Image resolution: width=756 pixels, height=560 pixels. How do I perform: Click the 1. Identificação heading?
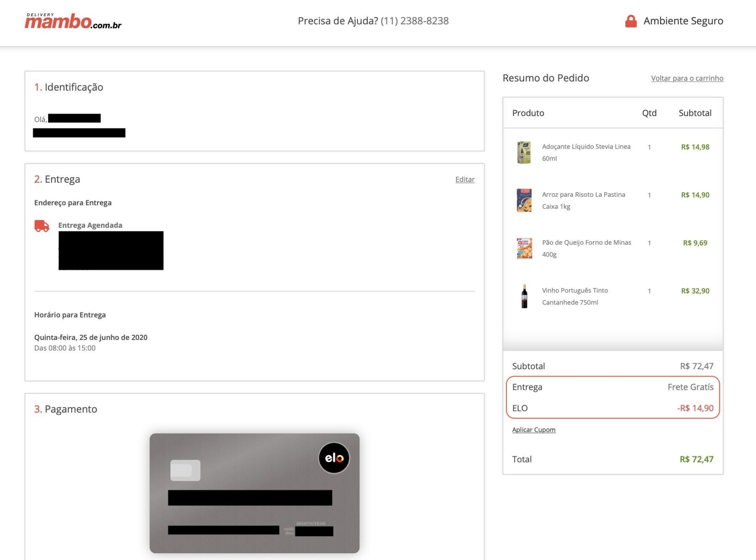(x=69, y=87)
